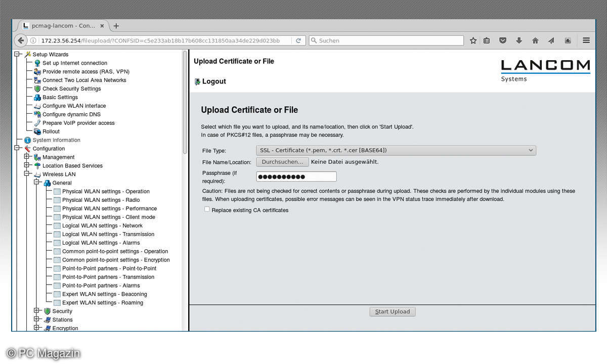The height and width of the screenshot is (364, 607).
Task: Open Common point-to-point settings - Encryption
Action: (x=116, y=260)
